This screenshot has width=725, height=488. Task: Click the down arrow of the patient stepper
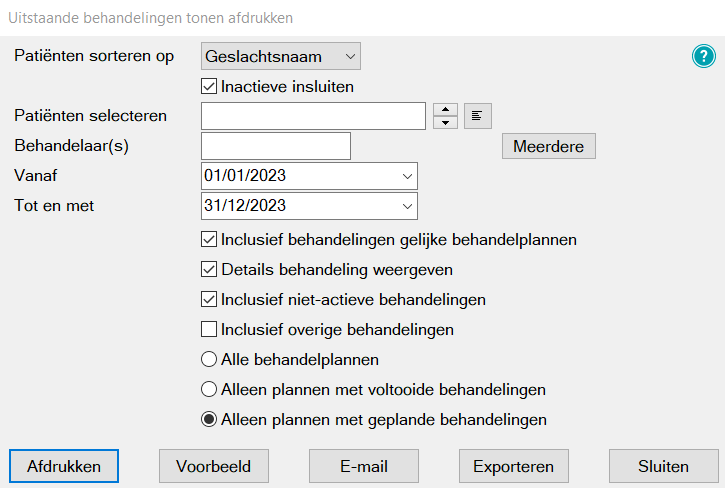[x=445, y=123]
